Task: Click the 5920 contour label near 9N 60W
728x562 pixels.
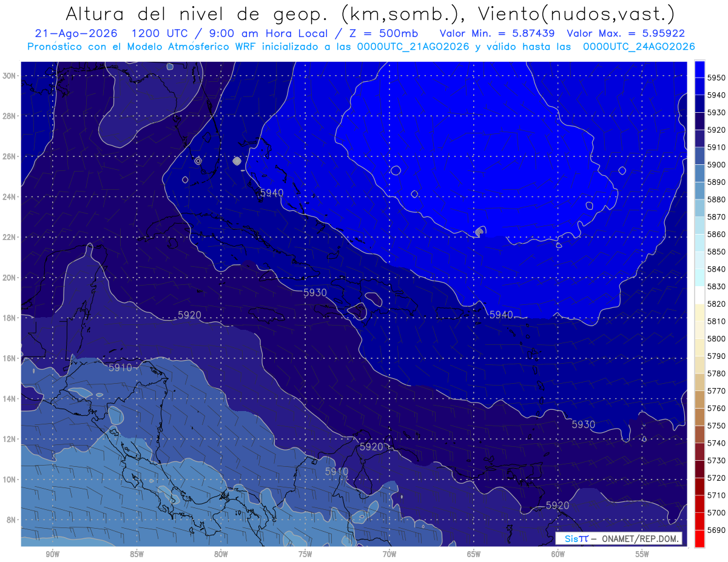Action: click(x=557, y=505)
